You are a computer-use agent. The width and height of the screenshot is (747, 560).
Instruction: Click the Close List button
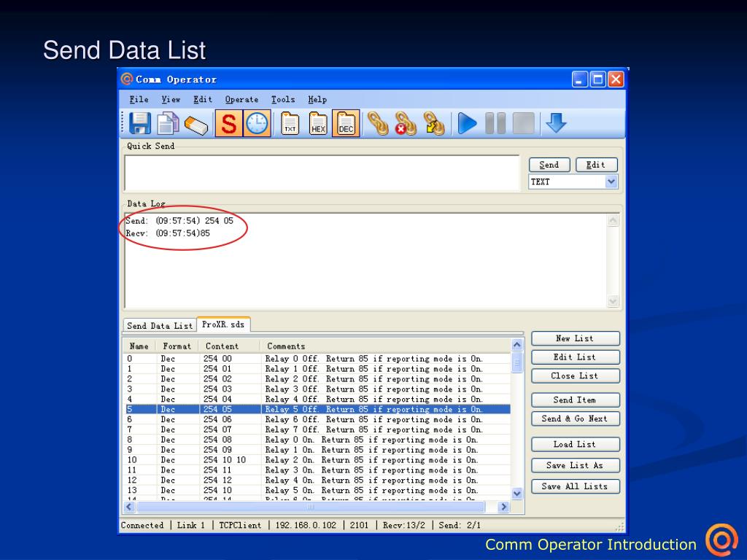pos(576,376)
